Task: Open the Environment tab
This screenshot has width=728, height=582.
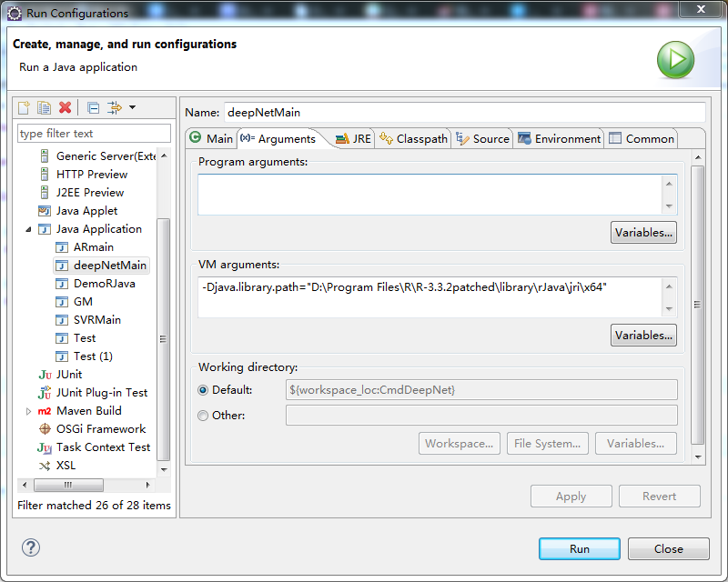Action: pyautogui.click(x=559, y=138)
